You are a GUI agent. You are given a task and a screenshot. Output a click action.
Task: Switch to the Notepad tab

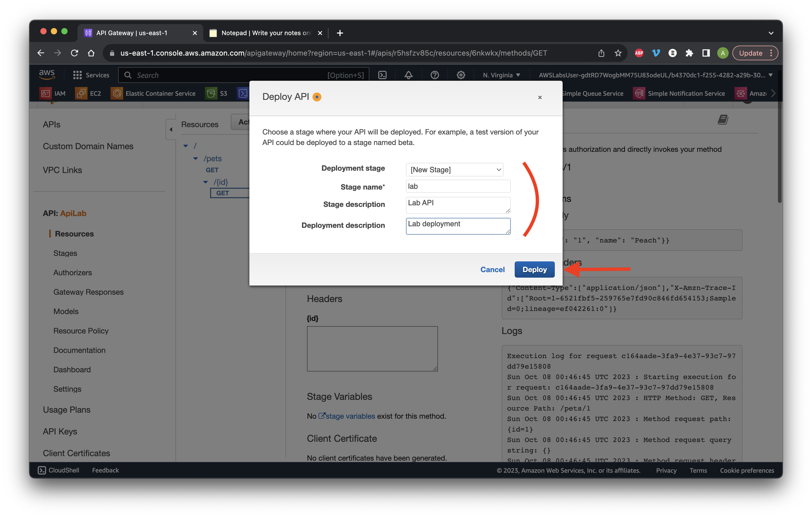[265, 33]
